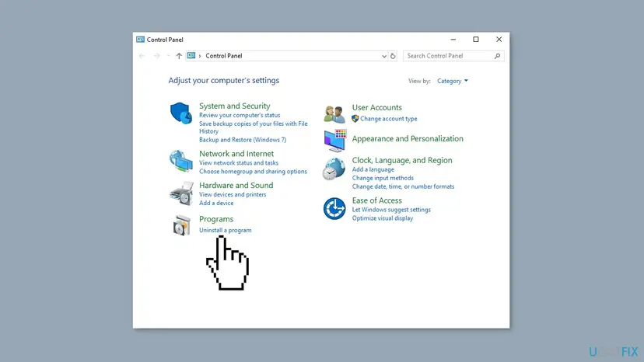
Task: Expand breadcrumb chevron before Control Panel
Action: point(200,56)
